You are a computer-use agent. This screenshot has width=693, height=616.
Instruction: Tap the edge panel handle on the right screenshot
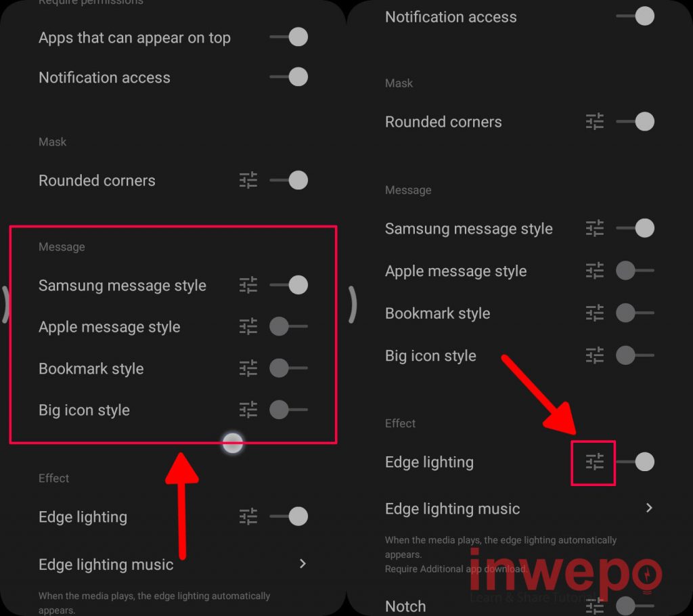tap(353, 305)
